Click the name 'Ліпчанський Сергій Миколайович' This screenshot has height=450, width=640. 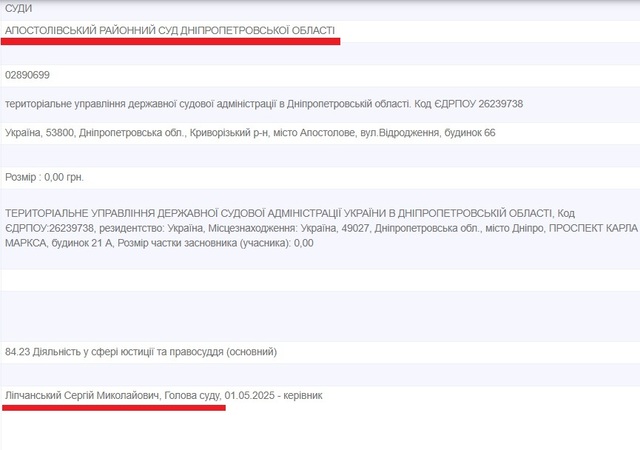(83, 396)
